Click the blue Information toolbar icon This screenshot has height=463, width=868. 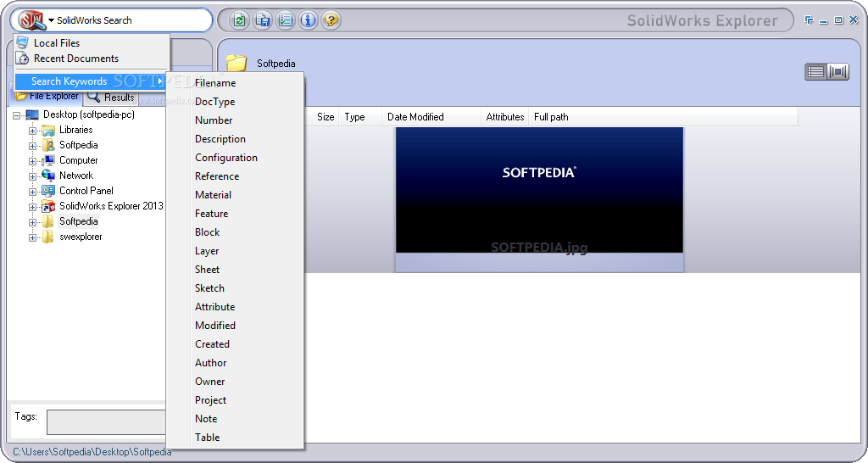click(308, 21)
